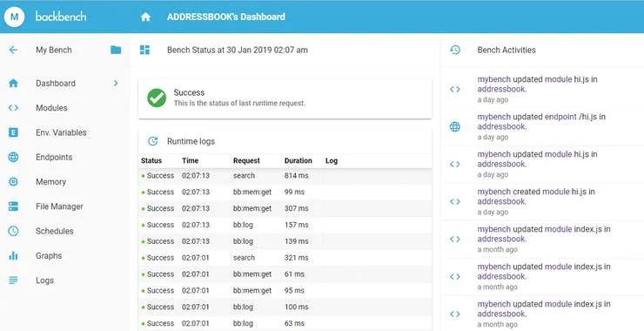The image size is (644, 331).
Task: Click the home icon in the header
Action: (146, 17)
